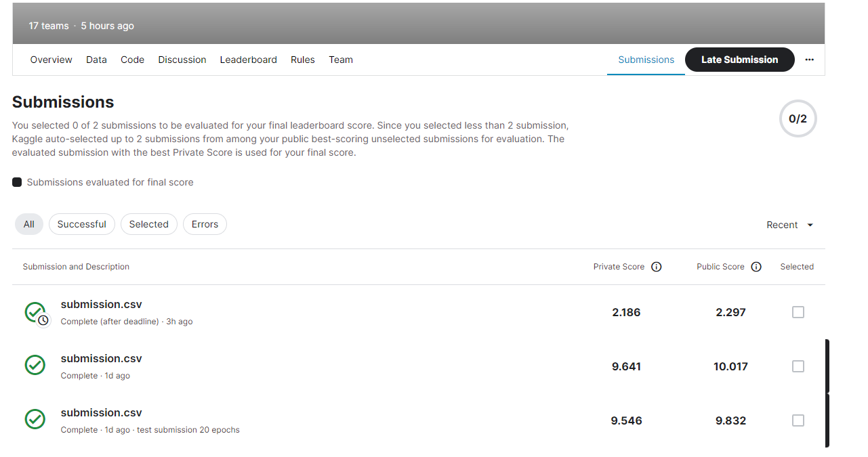The width and height of the screenshot is (868, 457).
Task: Show only Errors submissions
Action: 205,224
